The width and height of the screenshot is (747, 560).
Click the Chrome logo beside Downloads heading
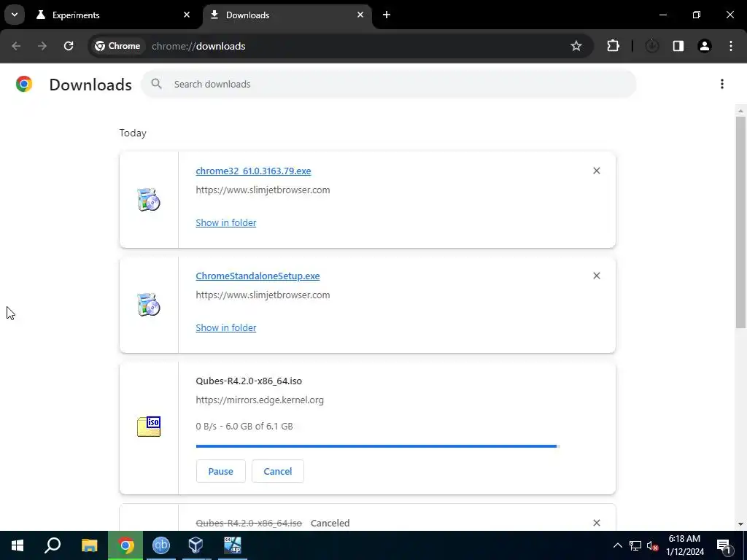coord(24,84)
